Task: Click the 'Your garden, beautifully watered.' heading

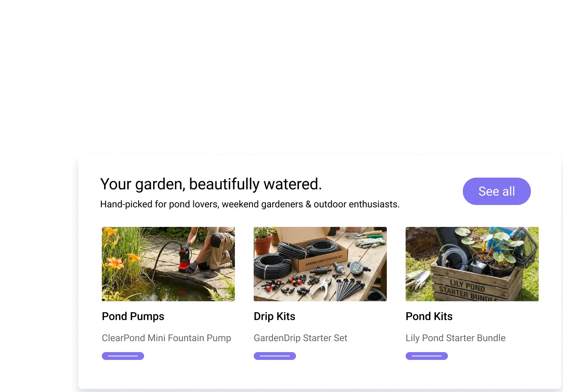Action: click(x=211, y=184)
